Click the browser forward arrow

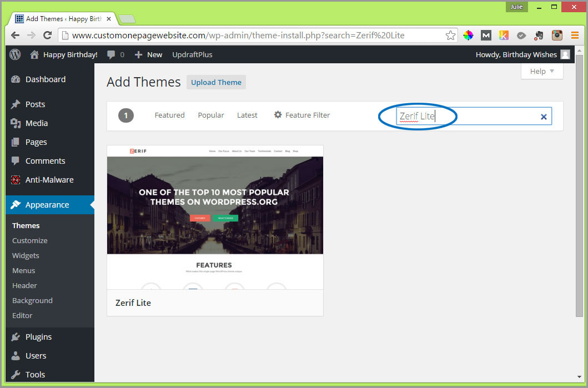31,35
